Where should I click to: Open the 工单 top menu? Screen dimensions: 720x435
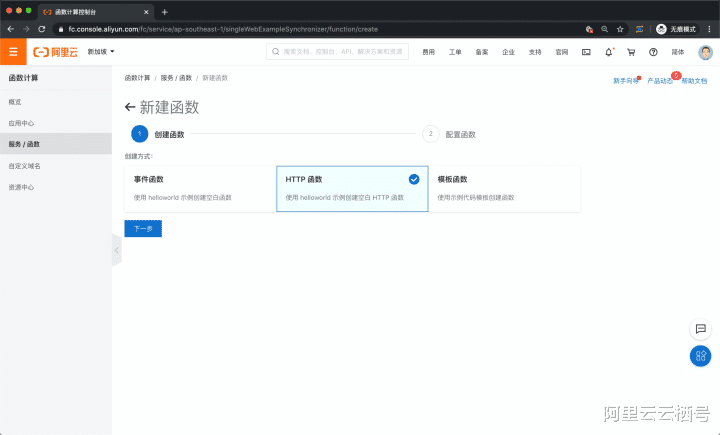coord(455,52)
